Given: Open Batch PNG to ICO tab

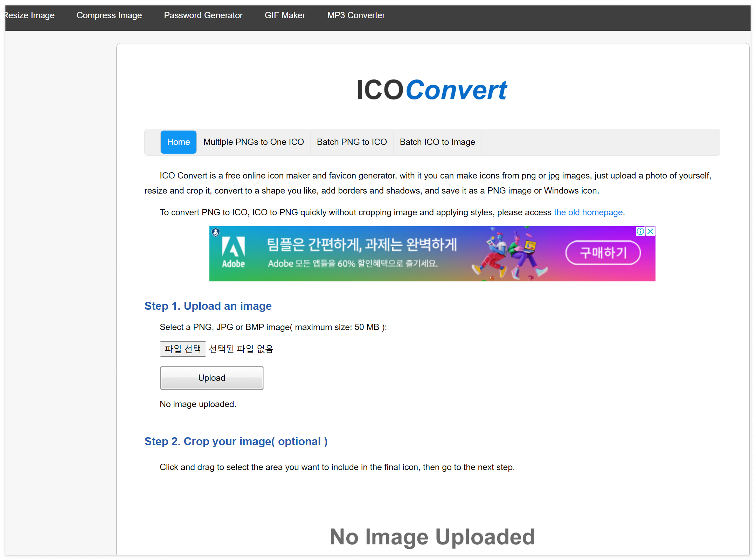Looking at the screenshot, I should (352, 142).
